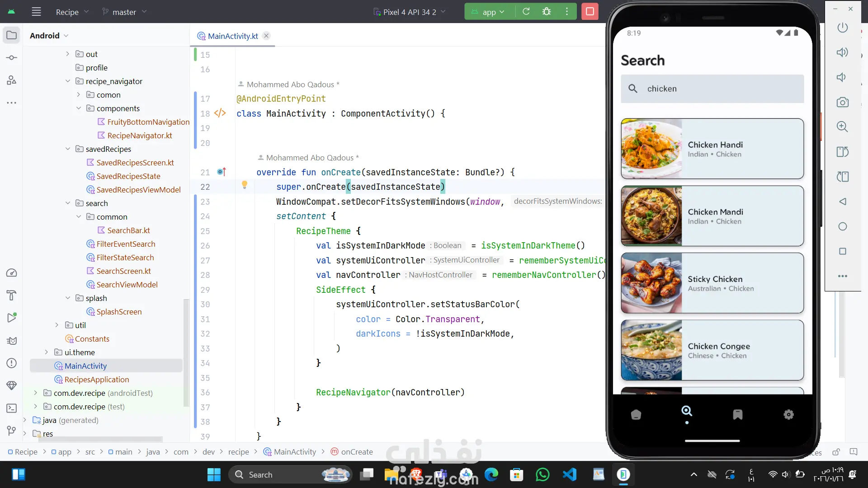868x488 pixels.
Task: Open the Pixel 4 API 34 device dropdown
Action: coord(410,12)
